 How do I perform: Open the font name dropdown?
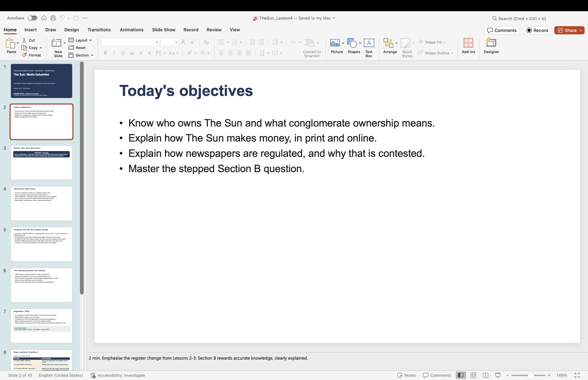(157, 42)
